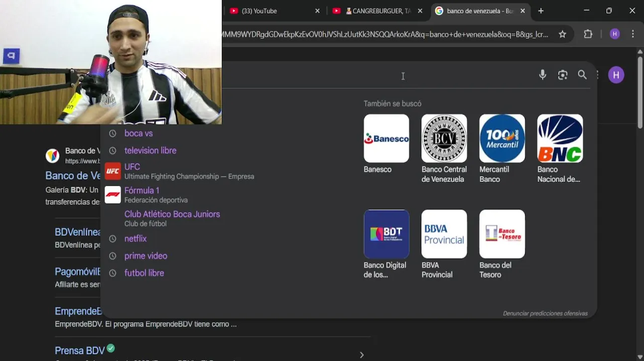This screenshot has height=361, width=644.
Task: Select the BBVA Provincial logo tile
Action: [x=444, y=234]
